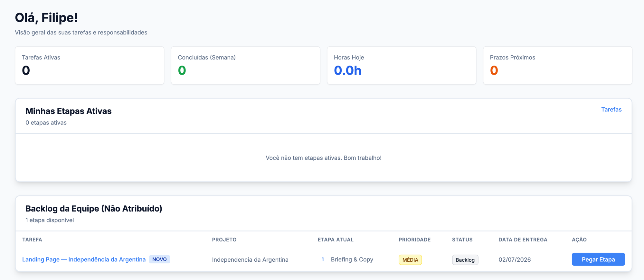Select the Prazos Próximos card
644x280 pixels.
(x=557, y=66)
